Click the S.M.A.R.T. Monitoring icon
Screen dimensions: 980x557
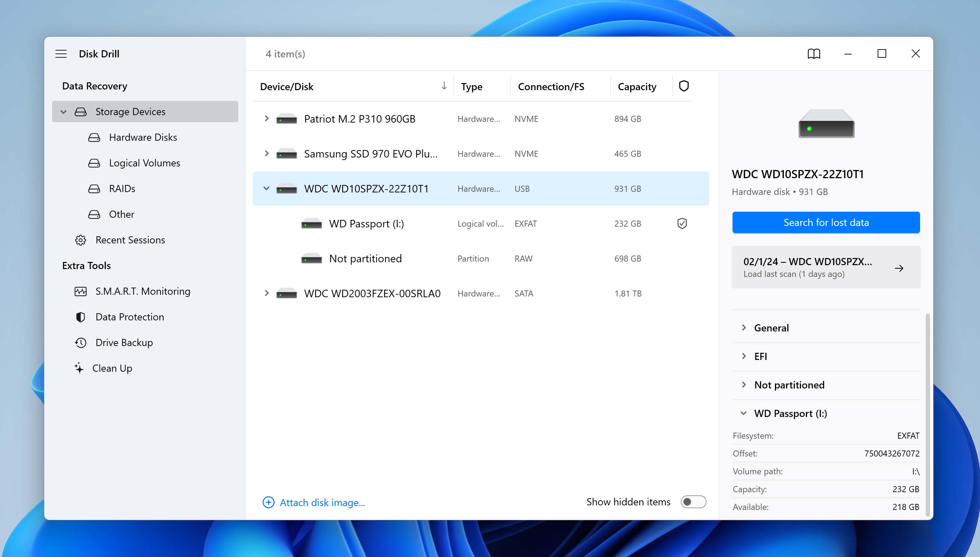81,290
